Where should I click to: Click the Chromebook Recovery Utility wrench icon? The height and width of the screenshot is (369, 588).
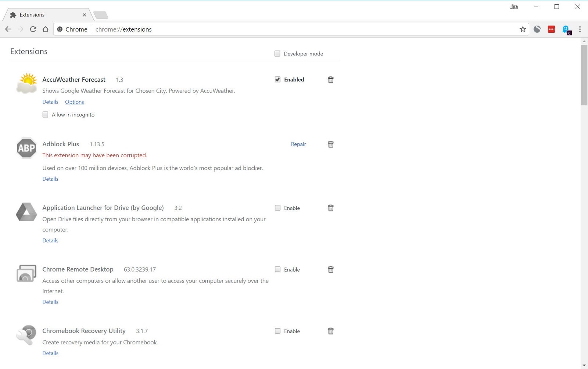tap(26, 335)
